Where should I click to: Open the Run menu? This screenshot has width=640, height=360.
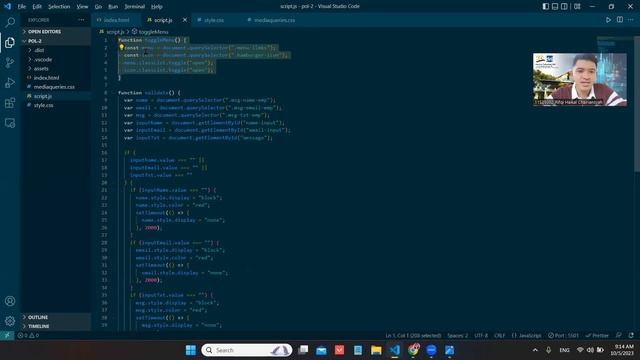click(x=113, y=7)
